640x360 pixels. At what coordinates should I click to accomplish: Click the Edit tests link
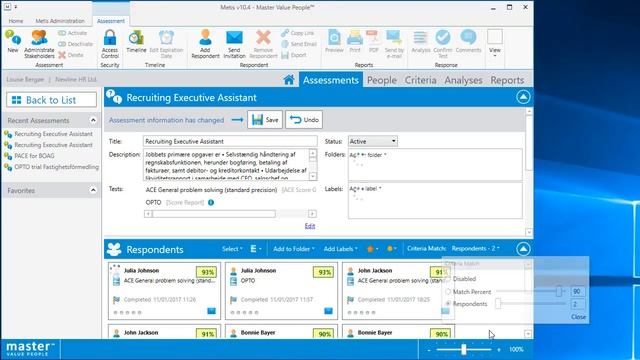[x=310, y=226]
